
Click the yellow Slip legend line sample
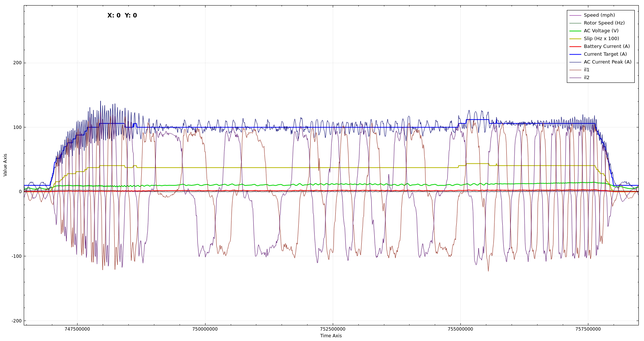575,39
